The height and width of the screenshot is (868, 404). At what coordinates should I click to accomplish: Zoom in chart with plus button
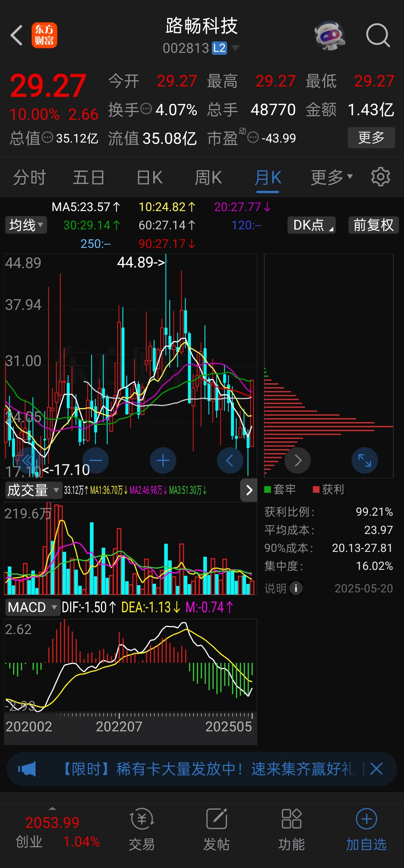[163, 460]
